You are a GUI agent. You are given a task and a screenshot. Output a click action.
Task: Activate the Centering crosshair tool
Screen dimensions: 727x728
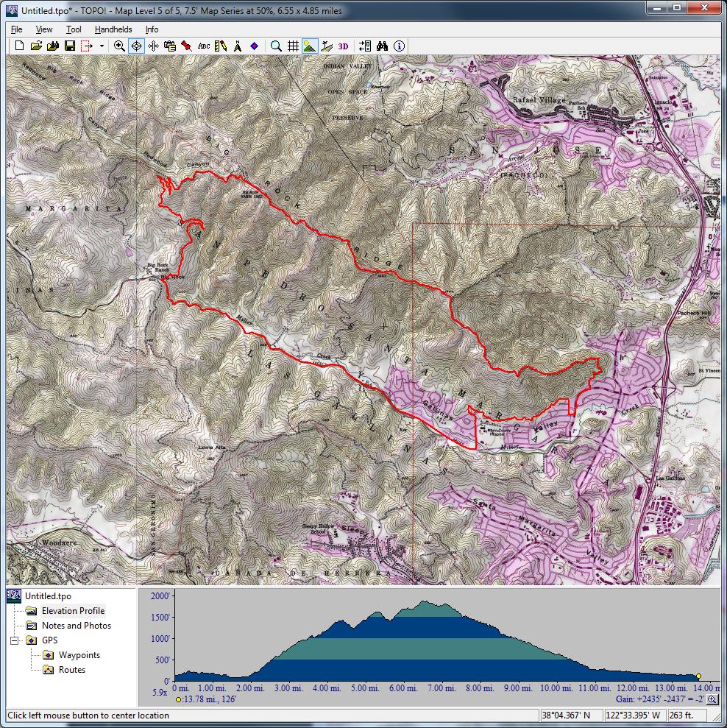click(136, 46)
